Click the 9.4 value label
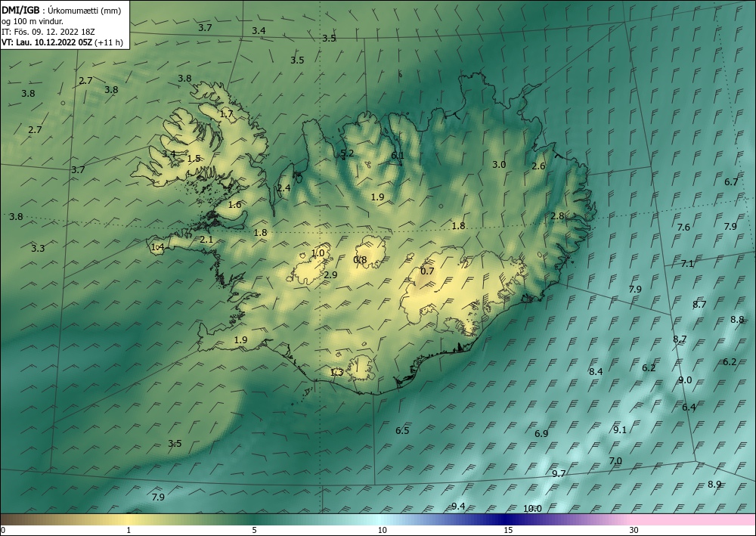Screen dimensions: 756x536 pos(459,506)
